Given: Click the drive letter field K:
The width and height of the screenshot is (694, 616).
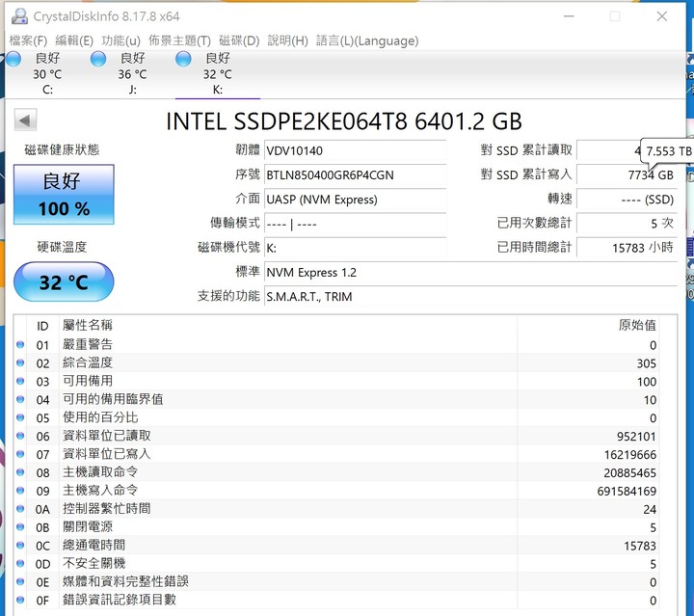Looking at the screenshot, I should [x=355, y=248].
